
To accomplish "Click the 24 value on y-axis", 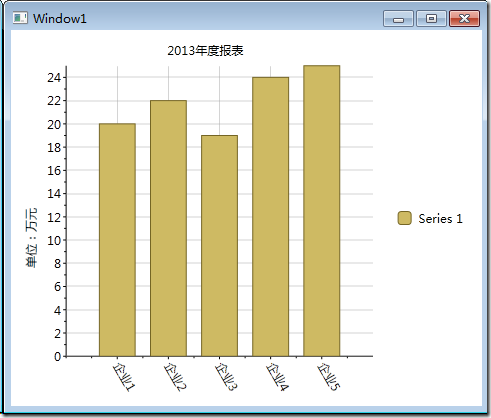I will [54, 78].
